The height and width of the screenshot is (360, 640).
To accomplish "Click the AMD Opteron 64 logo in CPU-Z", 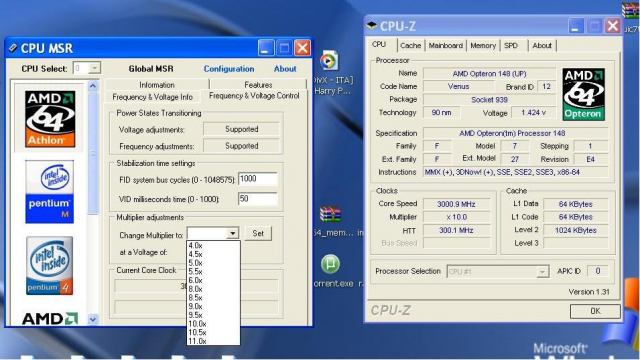I will click(x=583, y=94).
